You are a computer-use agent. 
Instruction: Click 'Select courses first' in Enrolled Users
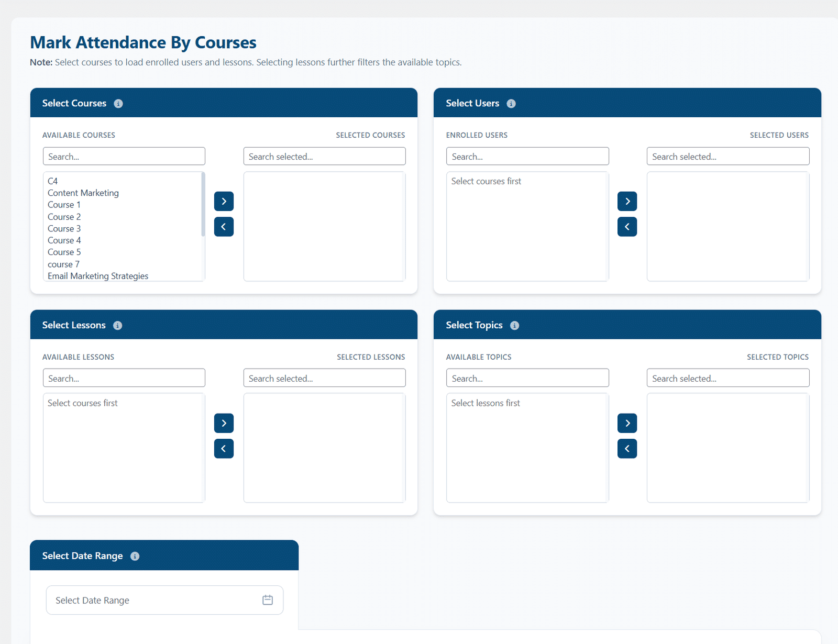point(486,181)
